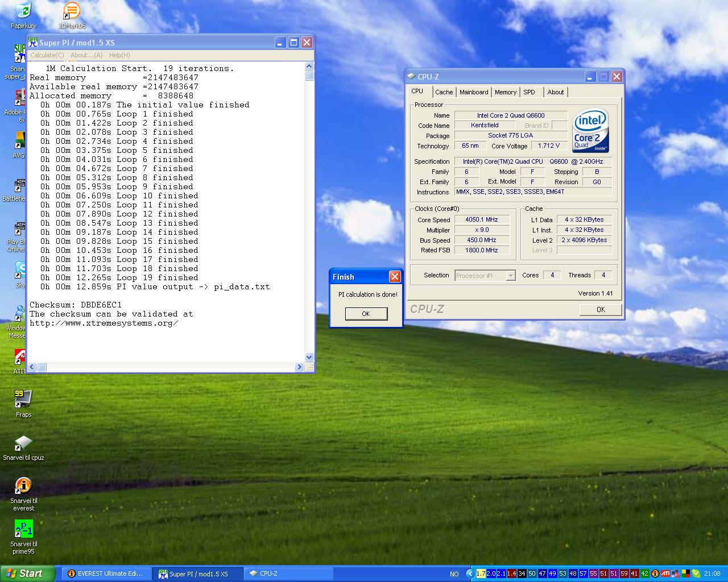Switch to EVEREST Ultimate Edition taskbar button
This screenshot has height=582, width=728.
(x=106, y=573)
